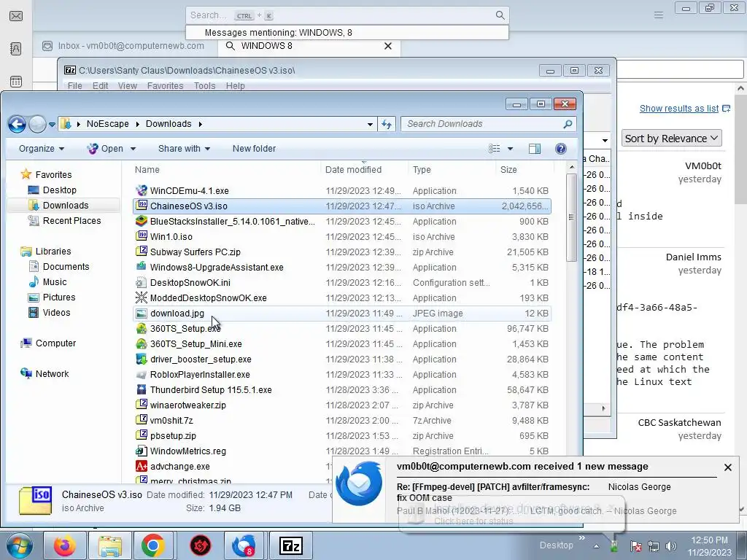Open 7-Zip Tools menu
Image resolution: width=747 pixels, height=560 pixels.
[x=204, y=86]
